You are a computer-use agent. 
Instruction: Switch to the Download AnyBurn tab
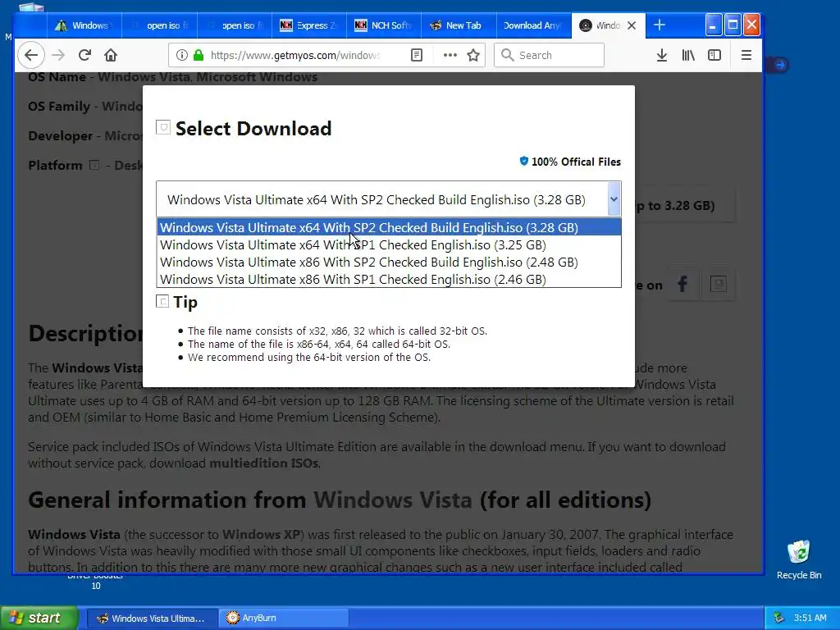532,25
